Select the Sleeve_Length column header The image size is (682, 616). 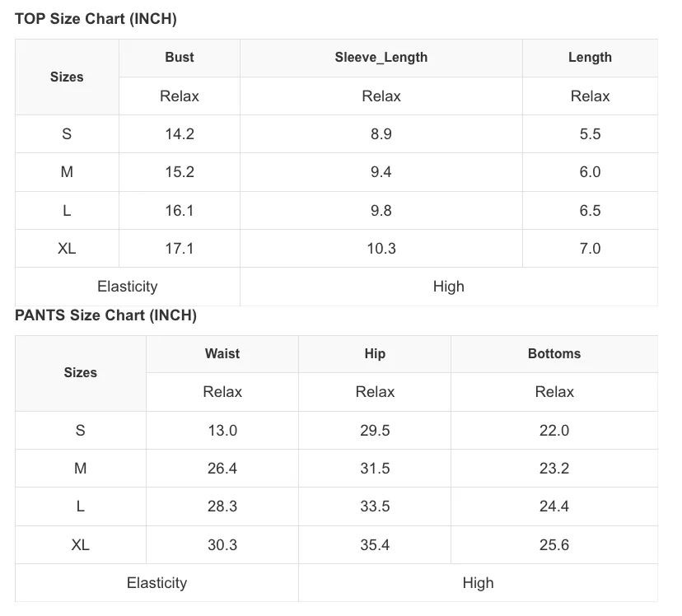[381, 58]
